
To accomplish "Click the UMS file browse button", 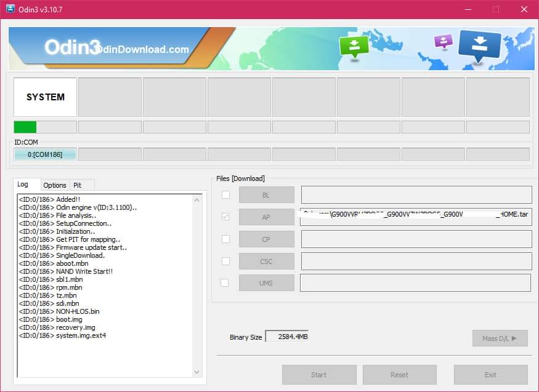I will pos(266,283).
